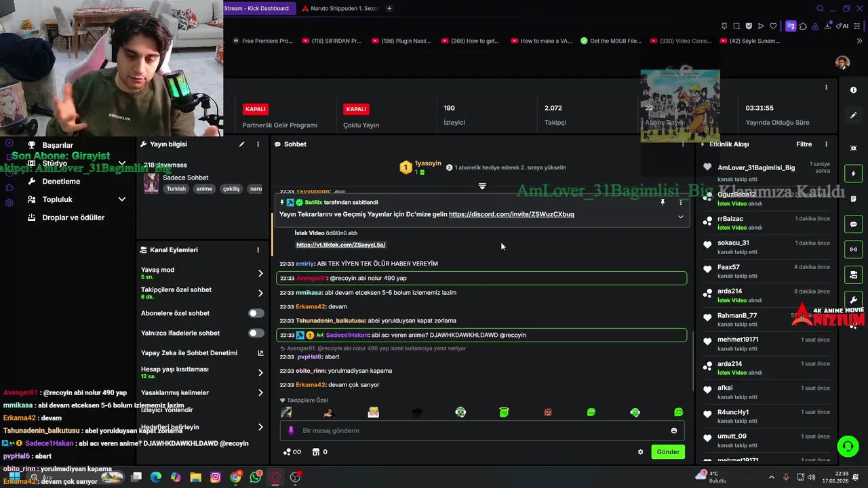Open Sohbet panel three-dot menu
The width and height of the screenshot is (868, 488).
(x=683, y=144)
